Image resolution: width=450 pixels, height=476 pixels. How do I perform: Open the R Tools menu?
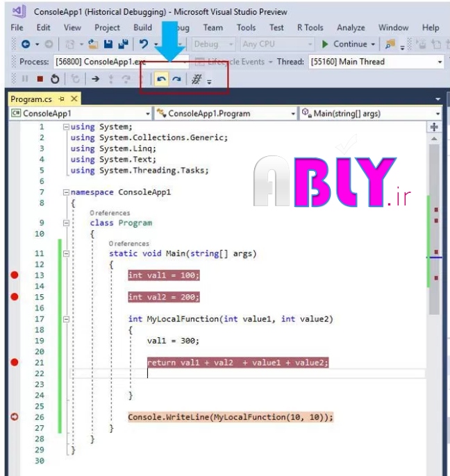[310, 28]
